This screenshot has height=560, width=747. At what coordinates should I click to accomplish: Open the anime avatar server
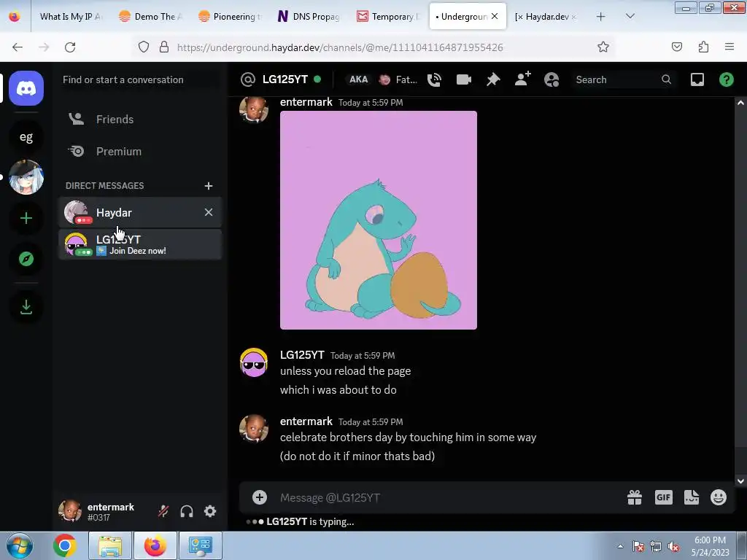coord(26,177)
